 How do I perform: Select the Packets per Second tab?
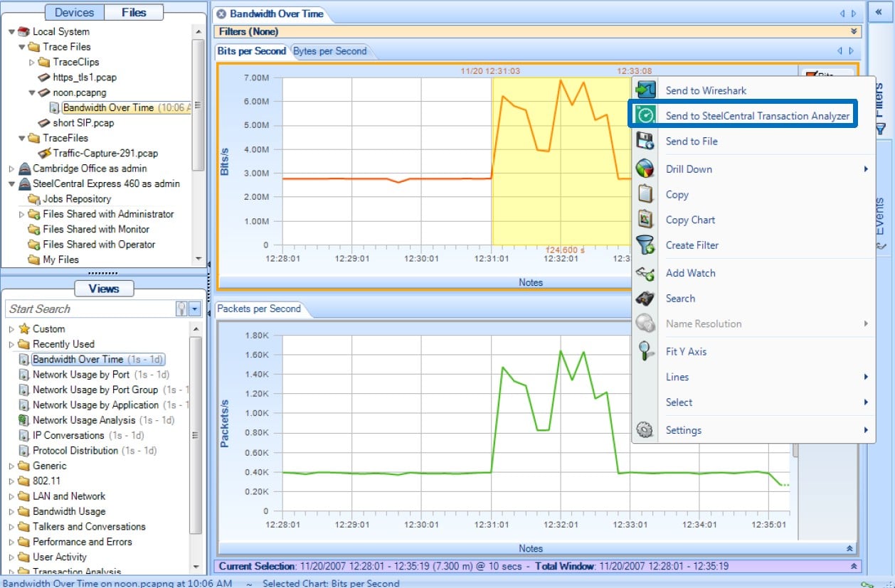pos(259,309)
